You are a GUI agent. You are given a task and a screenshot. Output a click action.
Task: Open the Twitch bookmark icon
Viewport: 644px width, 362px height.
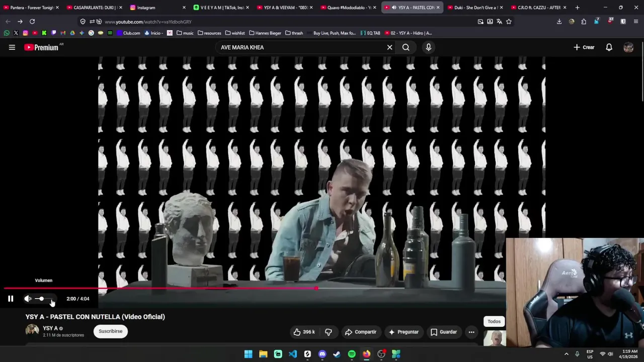click(53, 33)
